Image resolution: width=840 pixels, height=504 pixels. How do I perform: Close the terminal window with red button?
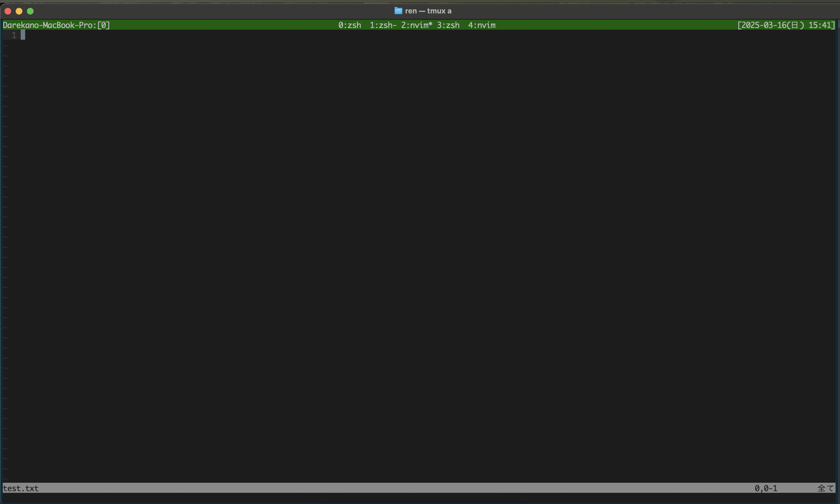(8, 11)
